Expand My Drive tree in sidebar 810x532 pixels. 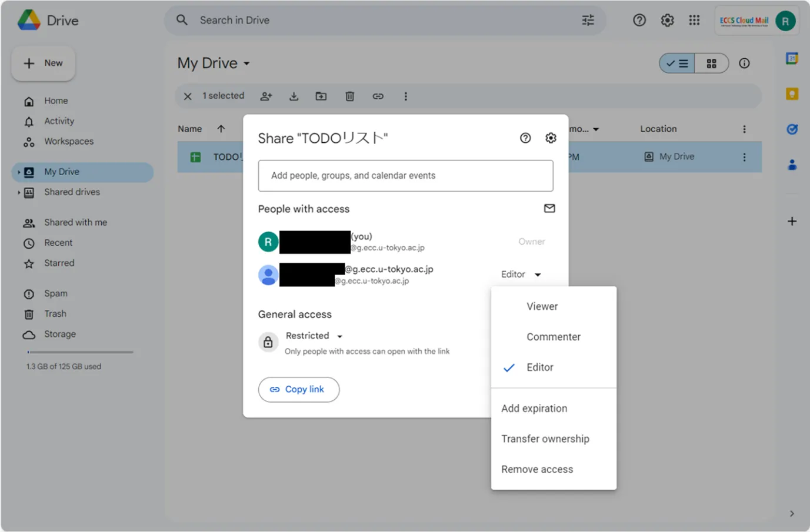pyautogui.click(x=19, y=172)
